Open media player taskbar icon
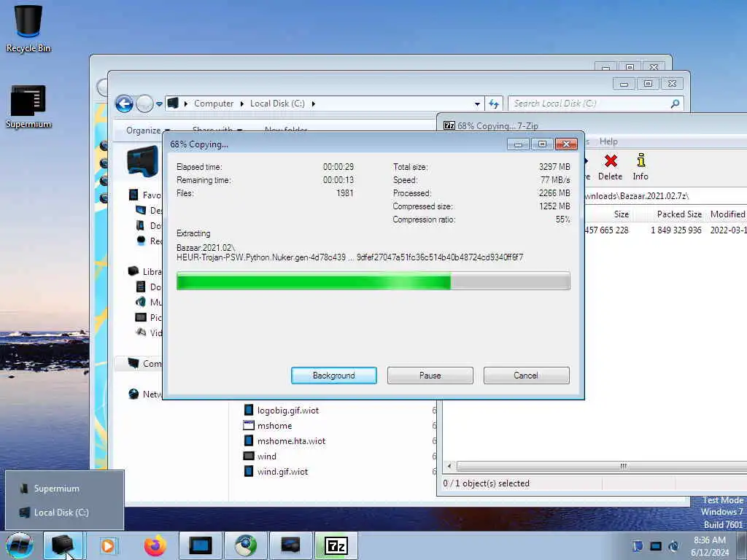The width and height of the screenshot is (747, 560). (108, 545)
